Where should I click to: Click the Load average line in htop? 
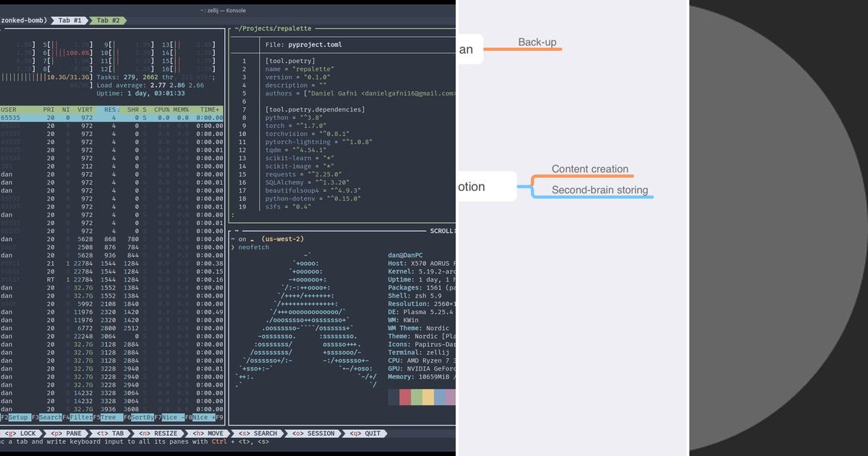click(150, 85)
